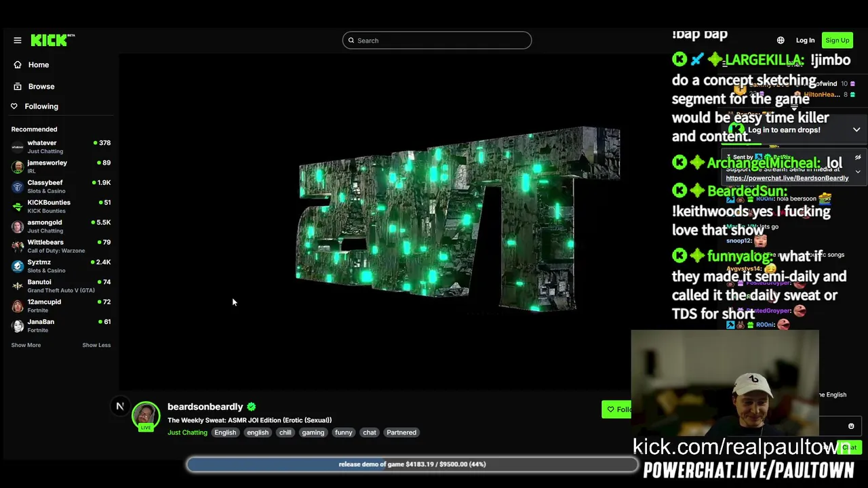
Task: Click Show Less under Recommended
Action: (96, 345)
